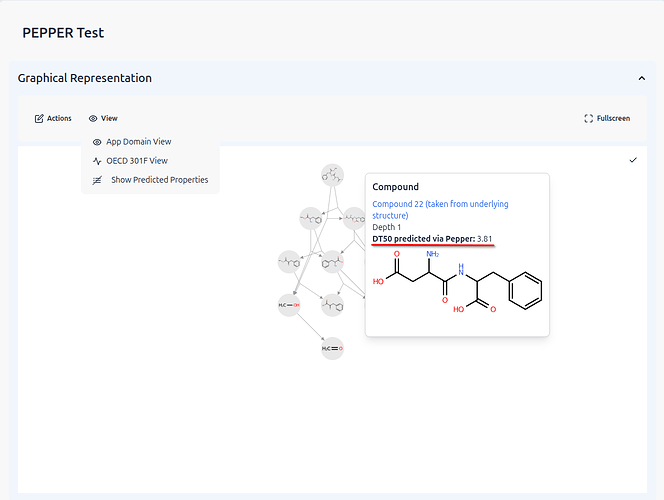Click the Show Predicted Properties icon

point(97,180)
